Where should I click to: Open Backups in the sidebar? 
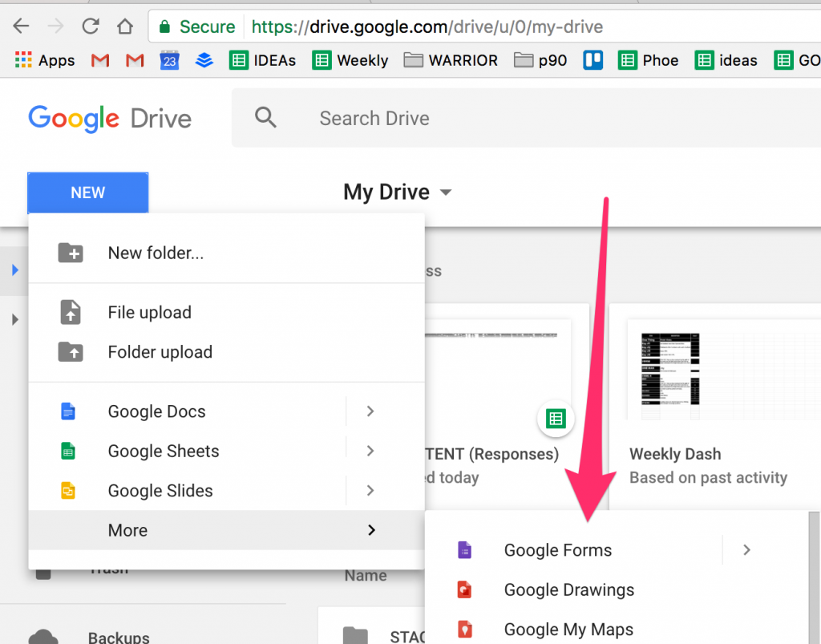pos(119,637)
